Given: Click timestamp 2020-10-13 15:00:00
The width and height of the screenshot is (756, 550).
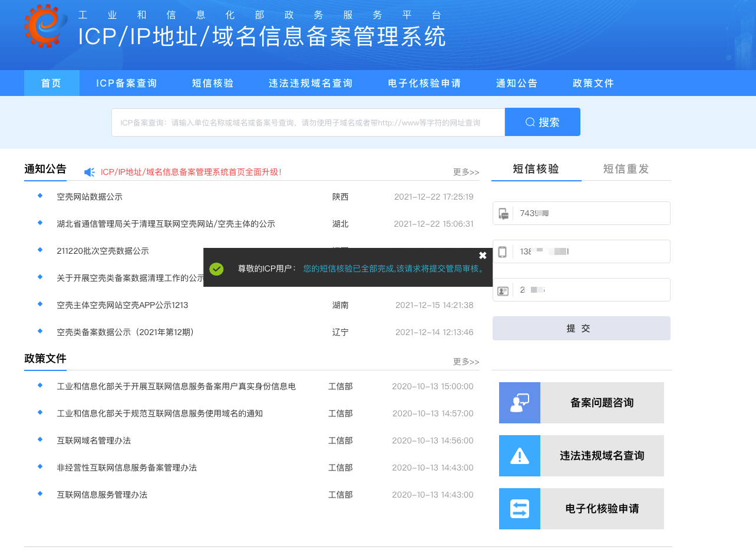Looking at the screenshot, I should [433, 386].
